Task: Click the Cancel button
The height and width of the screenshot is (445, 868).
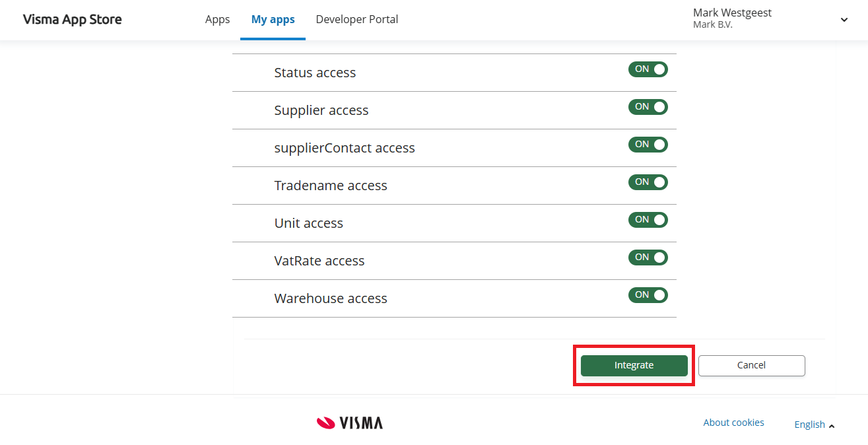Action: [x=751, y=365]
